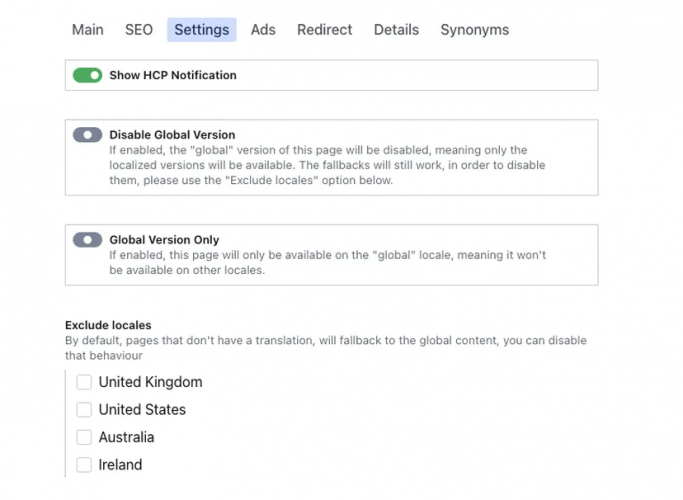Click the Exclude locales heading
This screenshot has height=500, width=683.
[108, 325]
